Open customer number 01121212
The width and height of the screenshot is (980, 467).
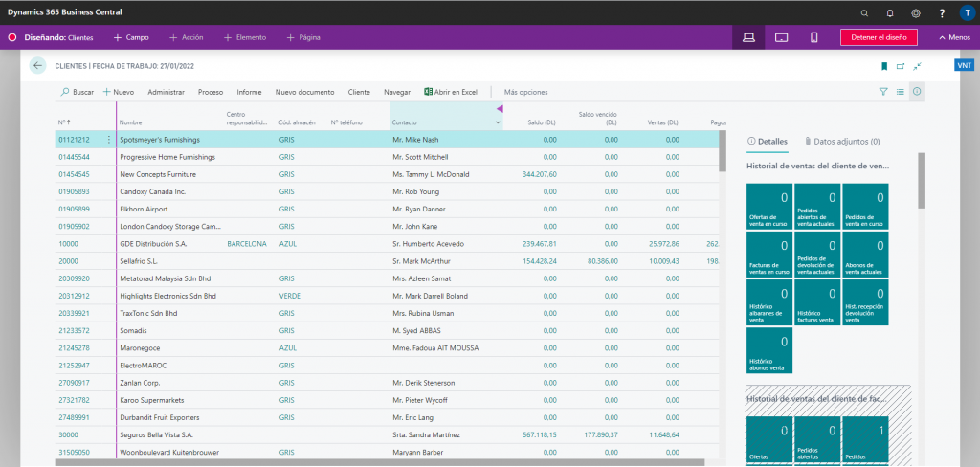tap(74, 140)
